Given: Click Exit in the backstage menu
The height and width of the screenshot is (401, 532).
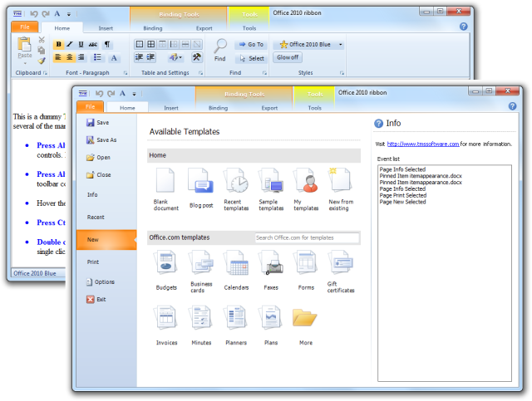Looking at the screenshot, I should [x=96, y=300].
